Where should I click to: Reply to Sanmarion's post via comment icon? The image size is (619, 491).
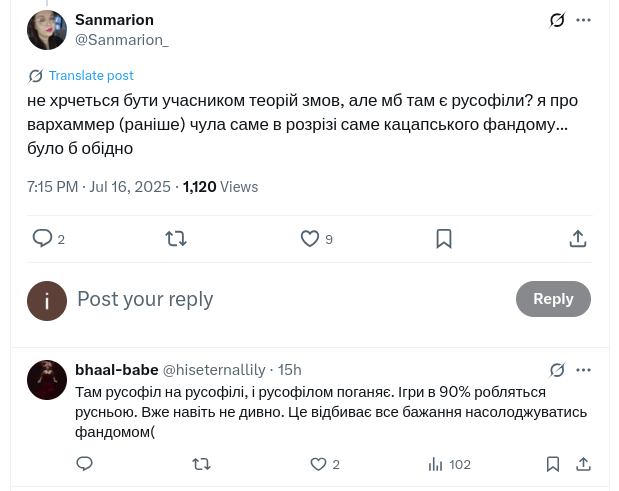point(43,238)
